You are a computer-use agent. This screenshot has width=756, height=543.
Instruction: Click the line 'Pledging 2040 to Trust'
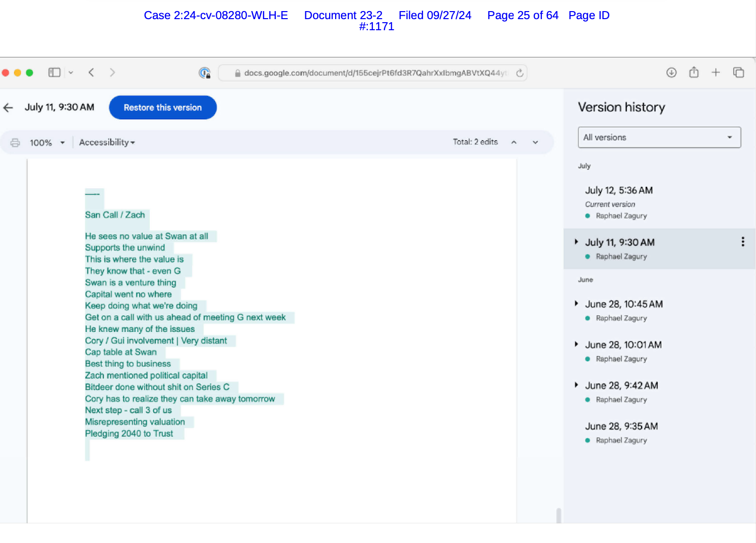pos(129,434)
